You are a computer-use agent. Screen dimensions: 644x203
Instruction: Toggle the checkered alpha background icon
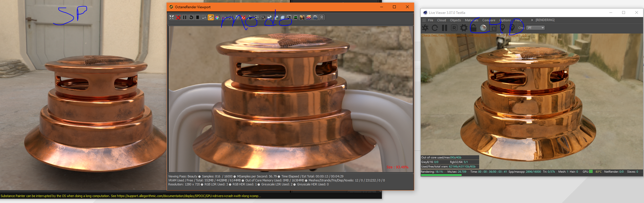(x=309, y=17)
